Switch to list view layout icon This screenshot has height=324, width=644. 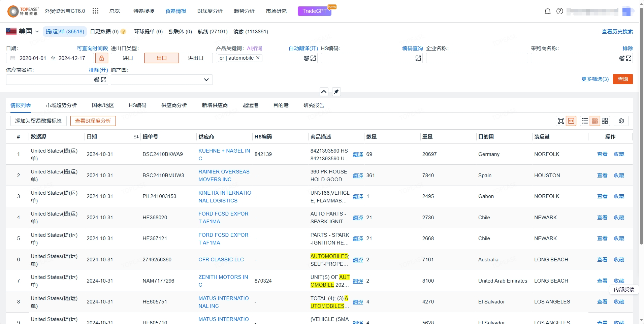pos(585,121)
